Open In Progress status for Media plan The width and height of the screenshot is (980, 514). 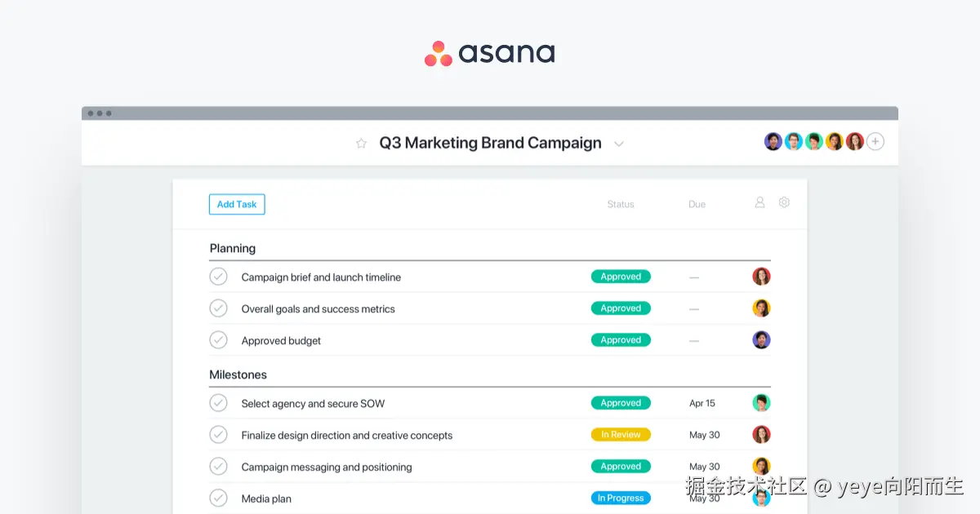[x=621, y=498]
